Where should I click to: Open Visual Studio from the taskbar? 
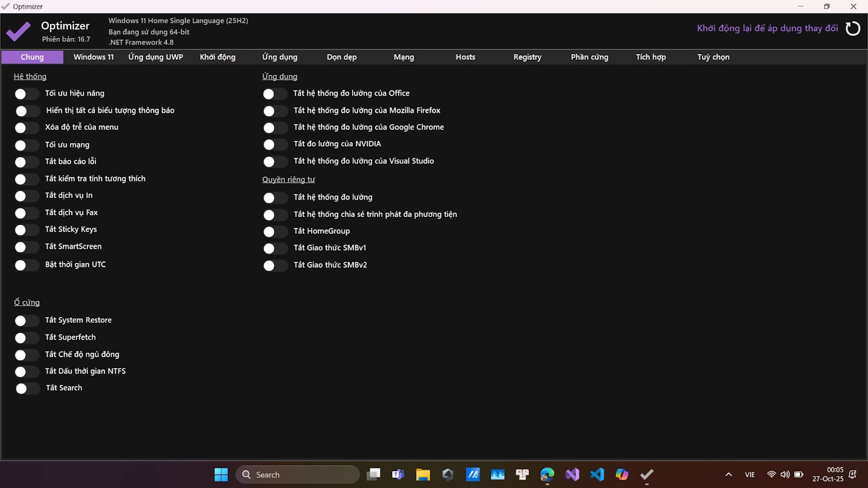(572, 474)
